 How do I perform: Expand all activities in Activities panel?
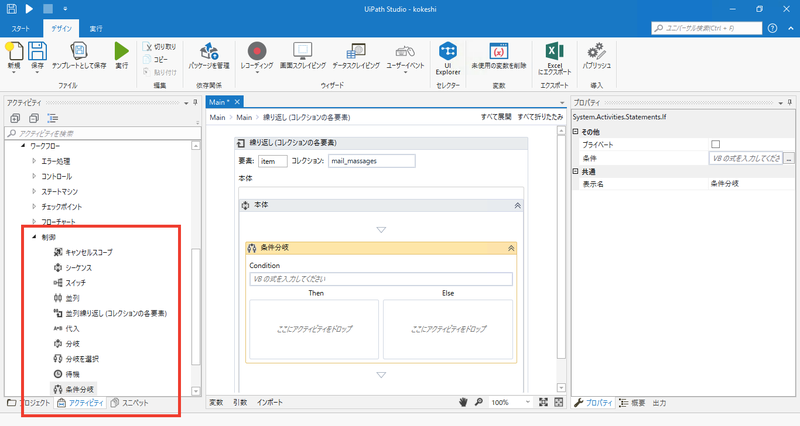pos(15,118)
